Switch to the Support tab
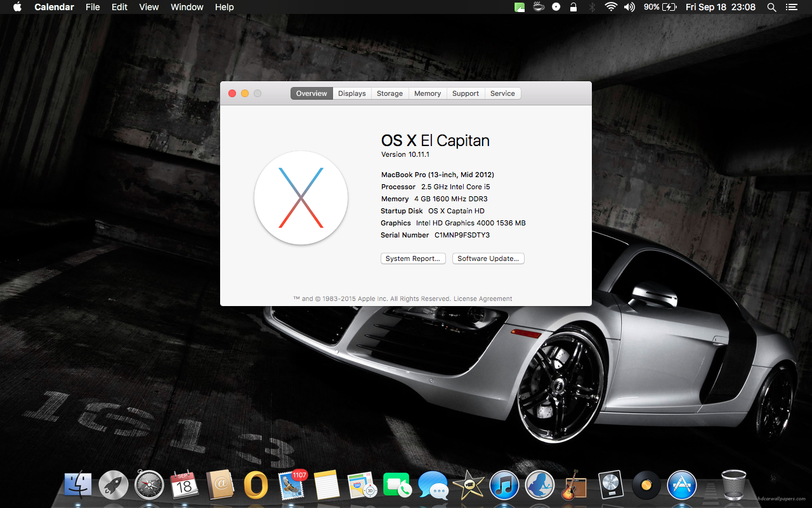Image resolution: width=812 pixels, height=508 pixels. [466, 93]
